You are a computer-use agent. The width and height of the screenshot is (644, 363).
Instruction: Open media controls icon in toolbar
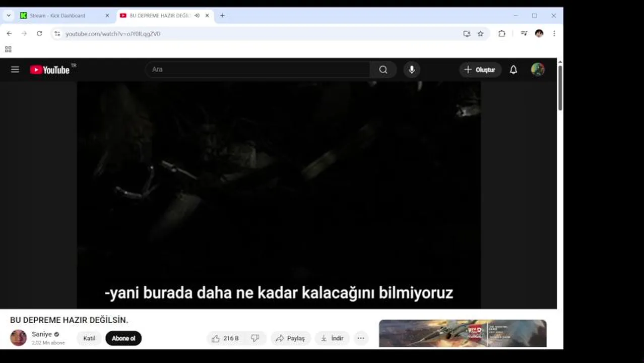524,34
